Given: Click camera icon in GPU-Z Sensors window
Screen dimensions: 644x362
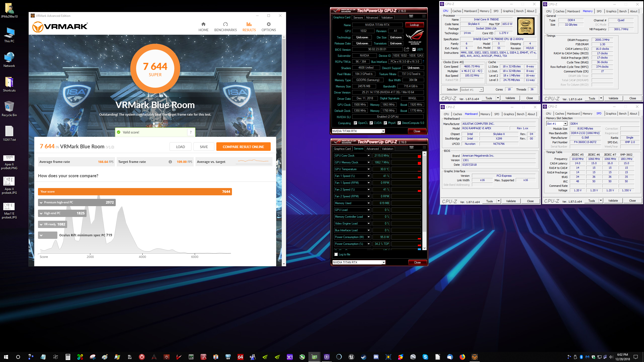Looking at the screenshot, I should [x=412, y=147].
